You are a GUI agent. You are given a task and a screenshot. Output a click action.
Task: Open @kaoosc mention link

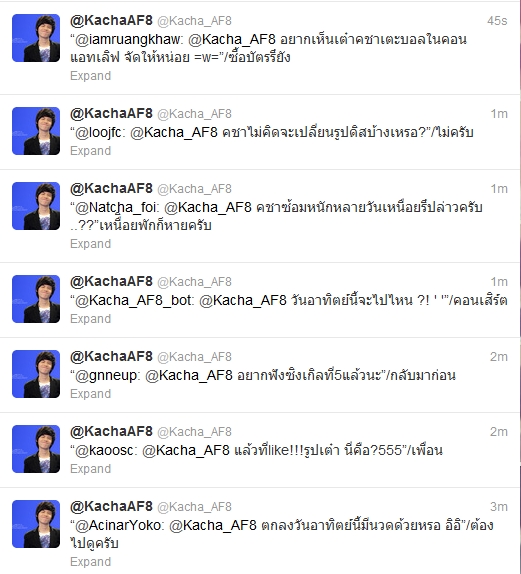pyautogui.click(x=105, y=450)
